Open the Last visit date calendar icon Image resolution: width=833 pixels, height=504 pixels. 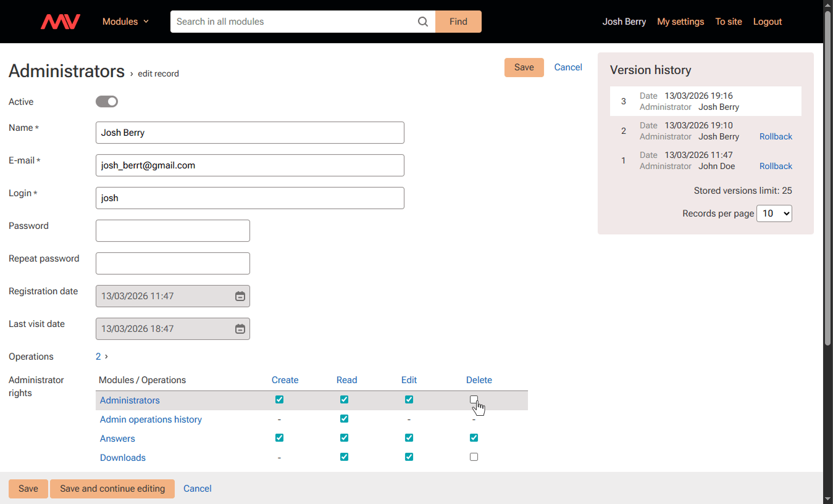coord(240,329)
